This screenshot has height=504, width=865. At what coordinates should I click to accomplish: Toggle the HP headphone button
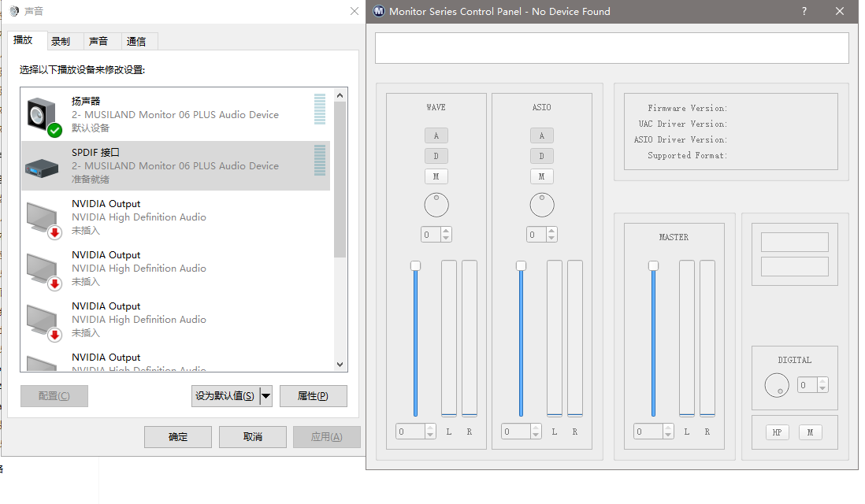(777, 432)
